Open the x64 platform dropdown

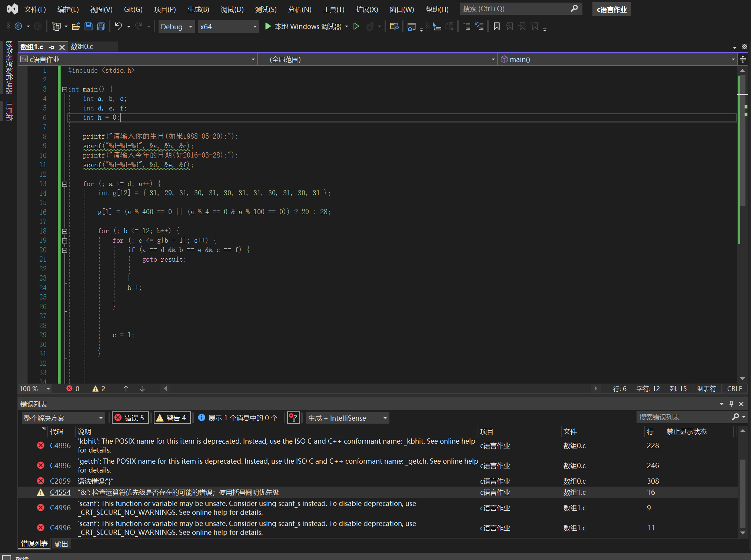(x=228, y=27)
